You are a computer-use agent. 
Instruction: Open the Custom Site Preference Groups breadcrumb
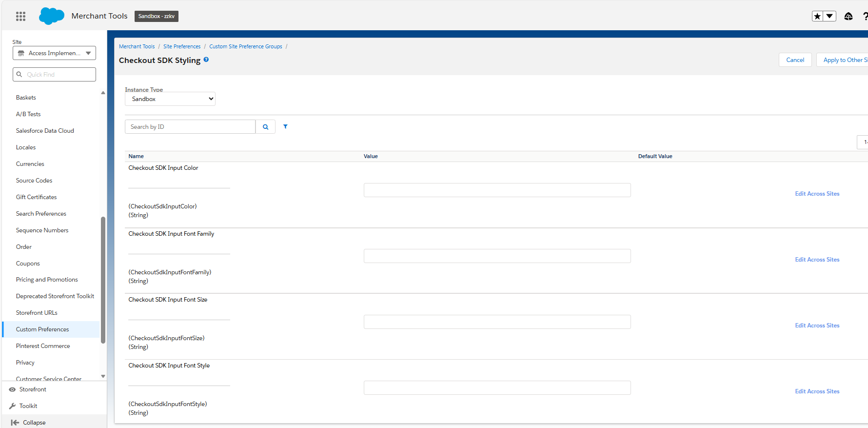pyautogui.click(x=246, y=46)
